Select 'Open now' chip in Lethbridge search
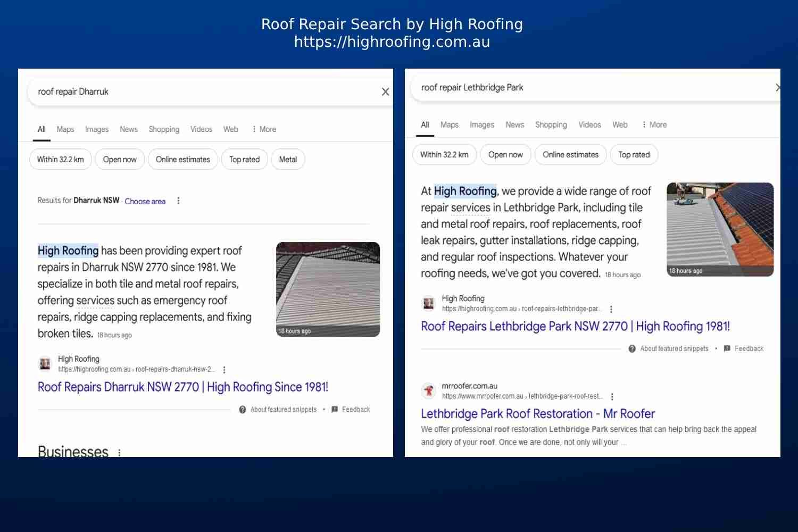 (x=505, y=154)
